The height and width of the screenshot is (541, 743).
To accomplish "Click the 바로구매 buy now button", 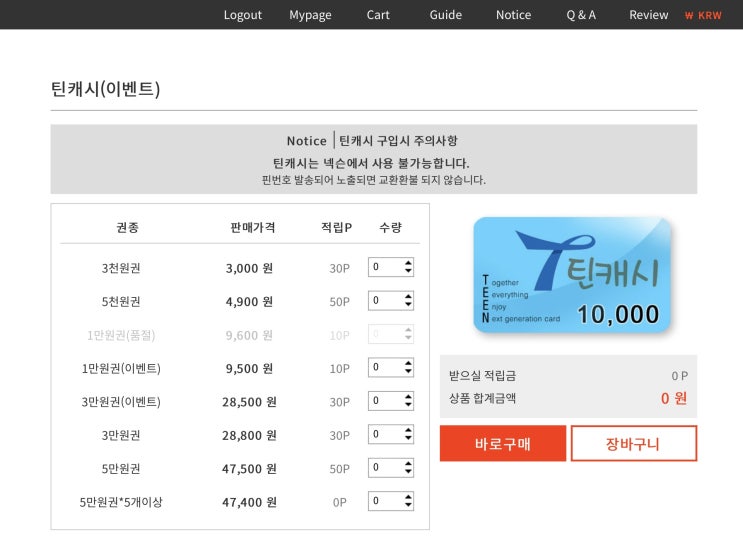I will (503, 443).
